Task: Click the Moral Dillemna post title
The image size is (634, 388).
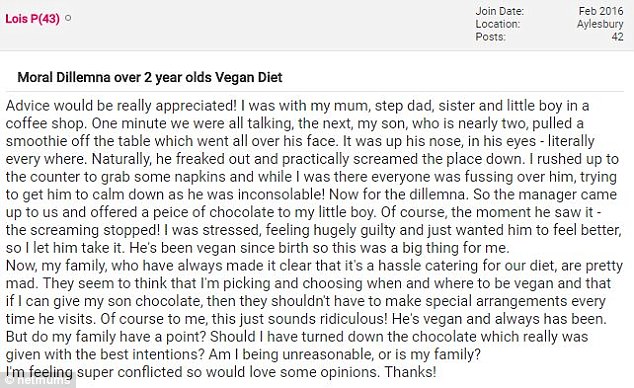Action: [150, 77]
